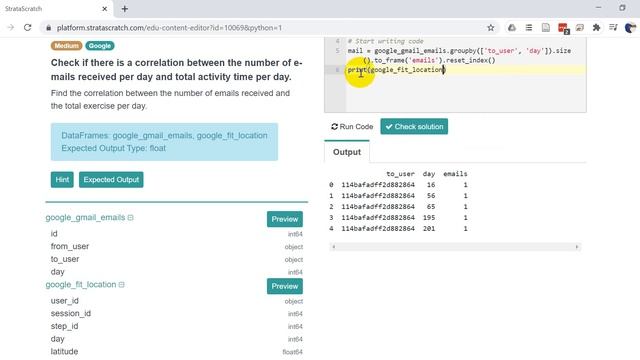640x360 pixels.
Task: Click the output scrollbar left arrow
Action: click(334, 247)
